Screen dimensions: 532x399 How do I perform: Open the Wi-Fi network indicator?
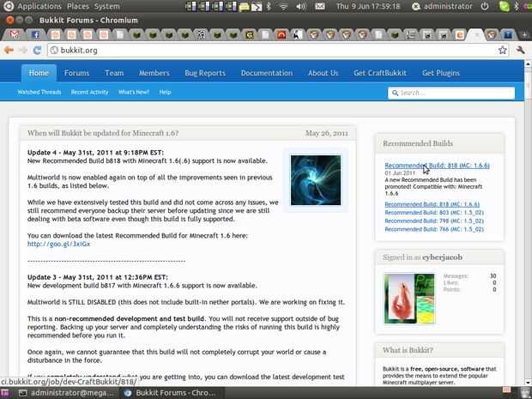(x=284, y=6)
